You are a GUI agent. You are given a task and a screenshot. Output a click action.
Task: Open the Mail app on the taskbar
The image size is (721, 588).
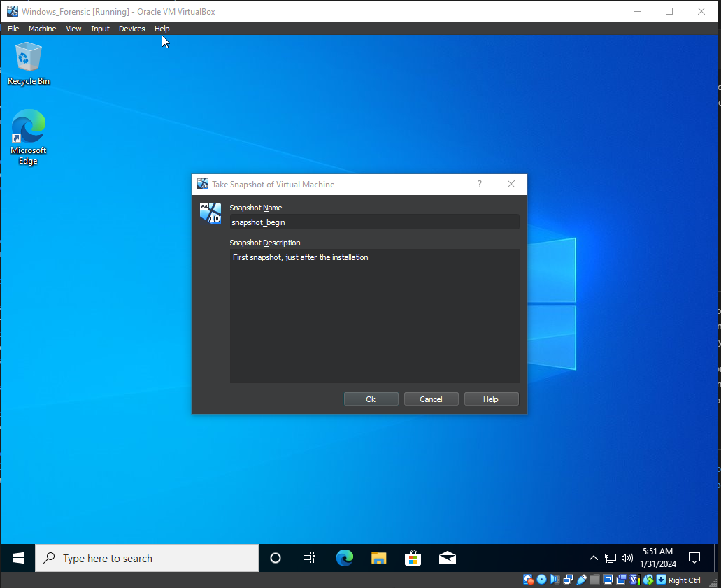[x=448, y=558]
